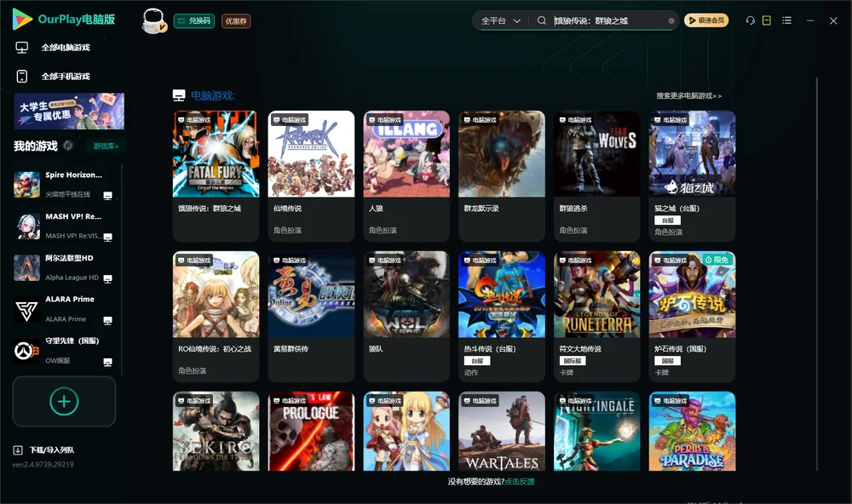Click the customer service headset icon
The image size is (852, 504).
click(750, 20)
